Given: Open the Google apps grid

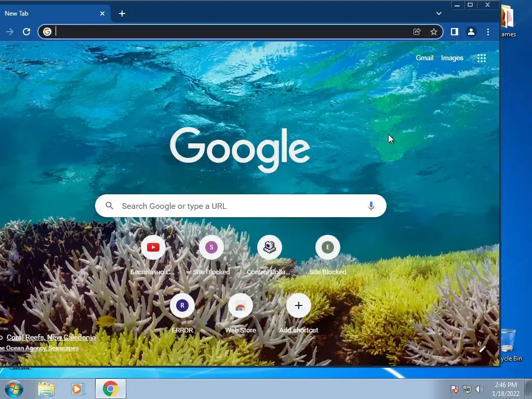Looking at the screenshot, I should point(482,58).
